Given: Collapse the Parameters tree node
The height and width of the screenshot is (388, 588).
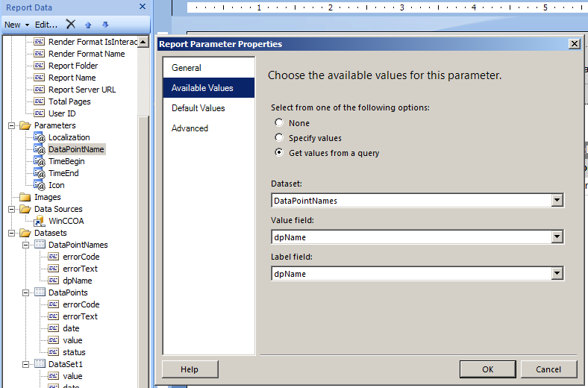Looking at the screenshot, I should coord(13,125).
